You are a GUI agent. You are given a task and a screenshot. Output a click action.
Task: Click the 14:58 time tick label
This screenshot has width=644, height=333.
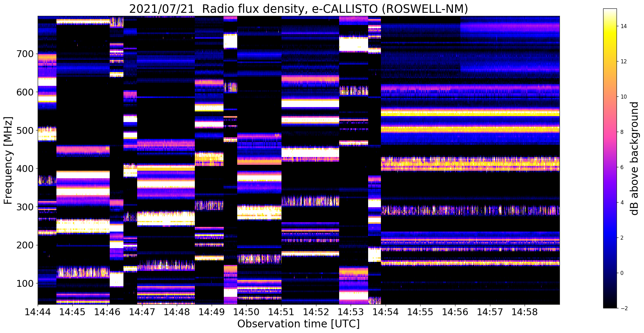pos(525,312)
